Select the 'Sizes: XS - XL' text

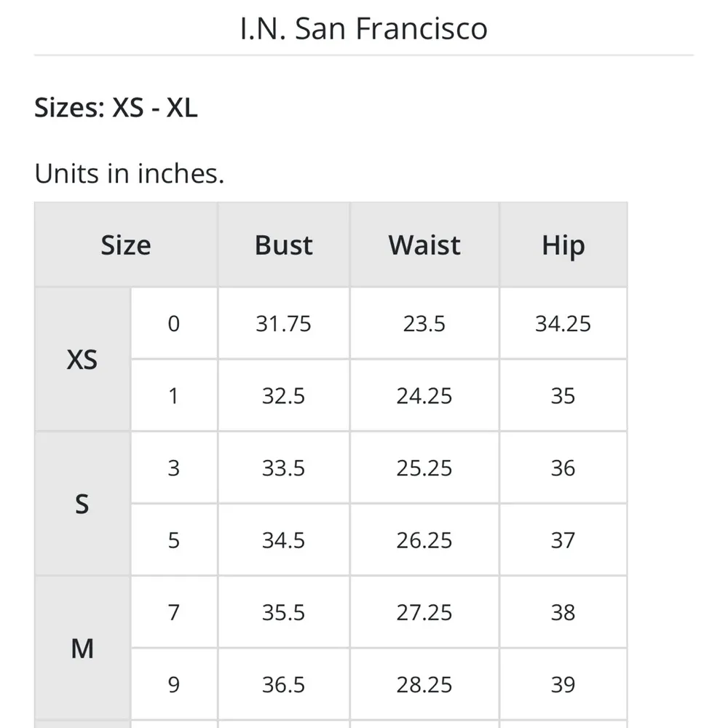(116, 108)
